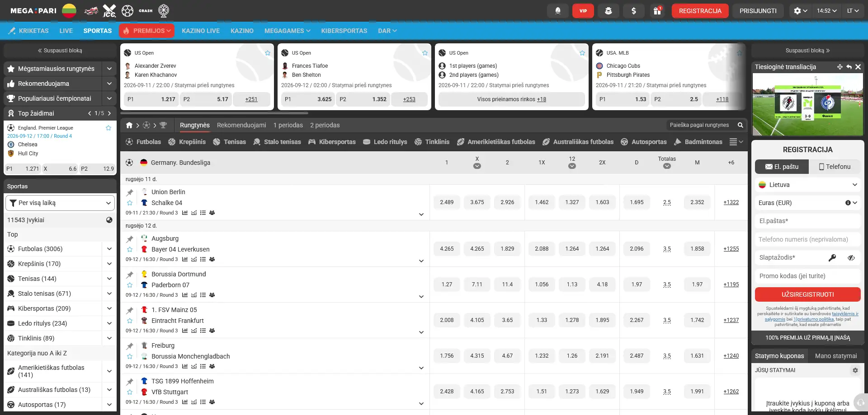Open the live broadcast video thumbnail

pos(808,105)
